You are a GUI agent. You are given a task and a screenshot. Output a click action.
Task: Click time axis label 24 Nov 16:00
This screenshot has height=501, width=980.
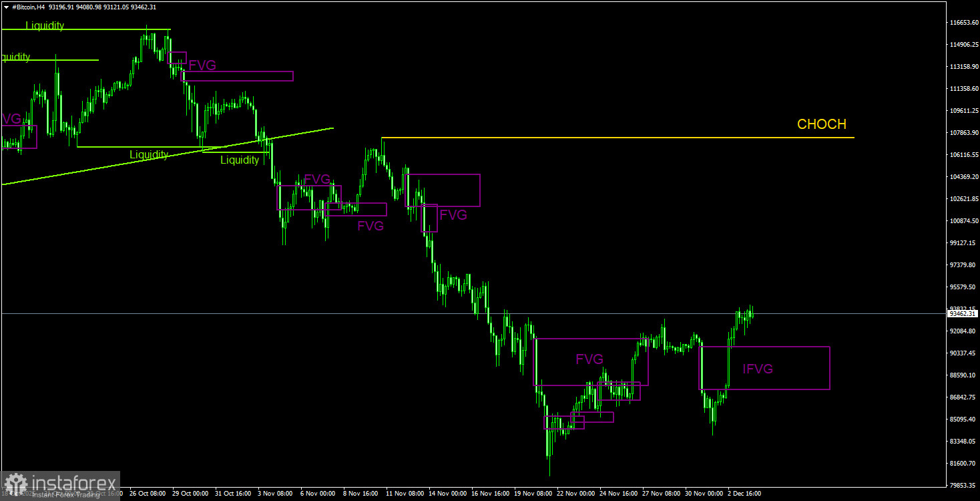point(618,494)
